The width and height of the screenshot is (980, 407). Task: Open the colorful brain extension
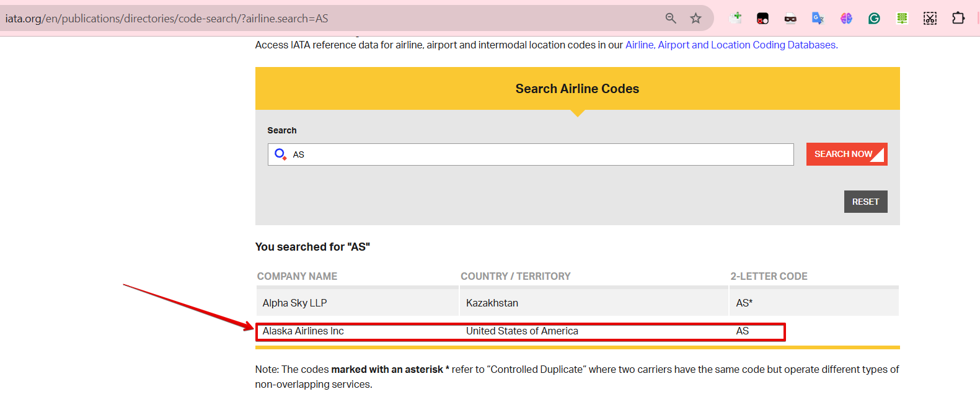846,19
